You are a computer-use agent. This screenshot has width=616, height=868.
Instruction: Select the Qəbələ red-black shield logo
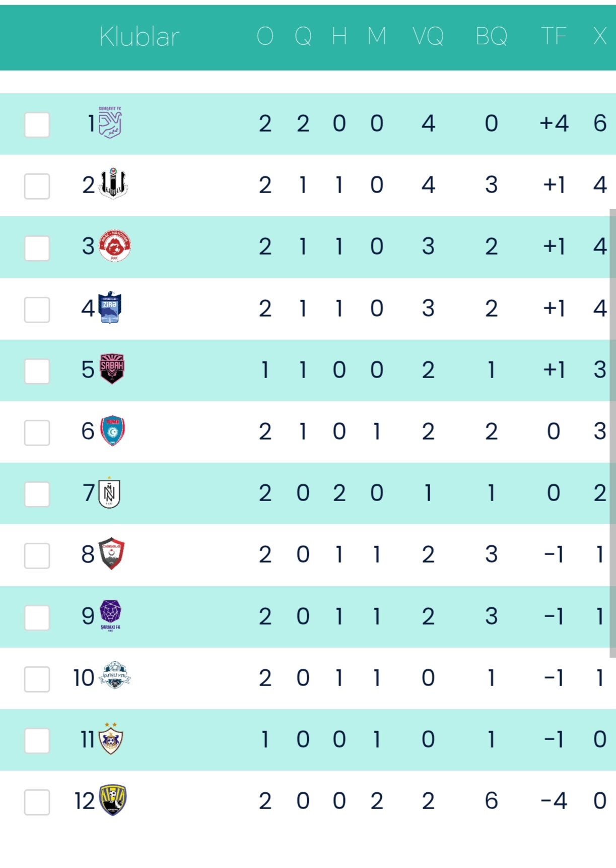pos(112,553)
